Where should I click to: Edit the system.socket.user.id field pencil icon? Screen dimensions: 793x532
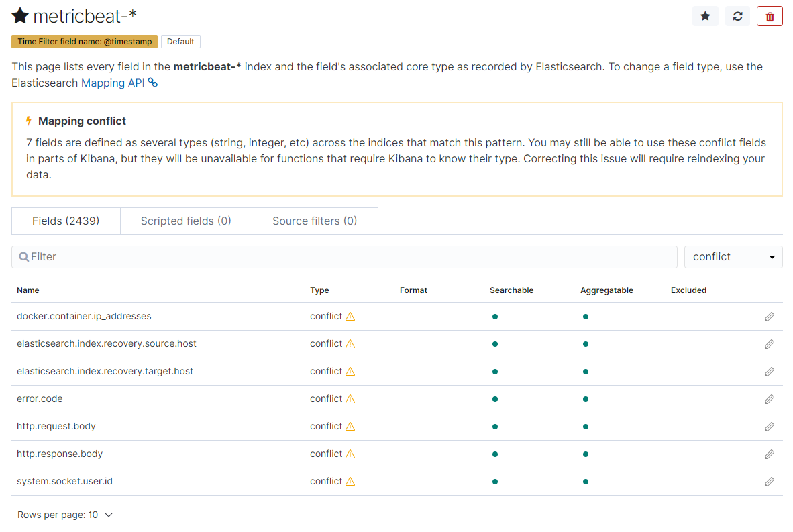pos(769,482)
